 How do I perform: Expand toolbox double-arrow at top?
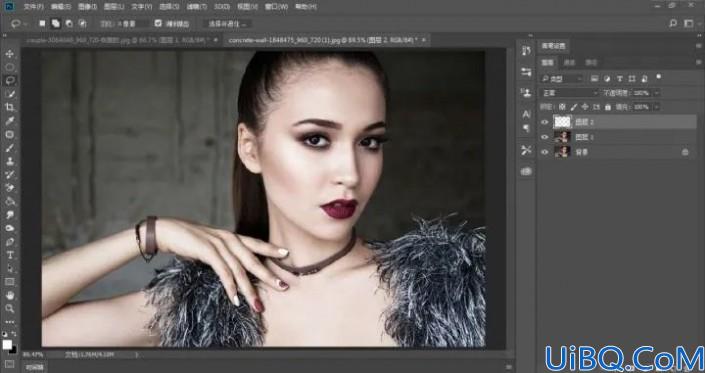pos(4,36)
